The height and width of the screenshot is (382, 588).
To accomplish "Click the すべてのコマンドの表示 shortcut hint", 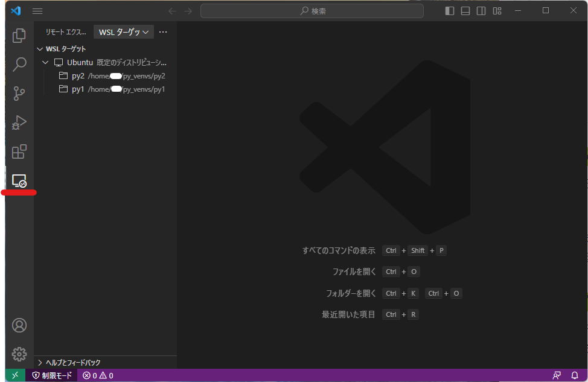I will tap(339, 250).
